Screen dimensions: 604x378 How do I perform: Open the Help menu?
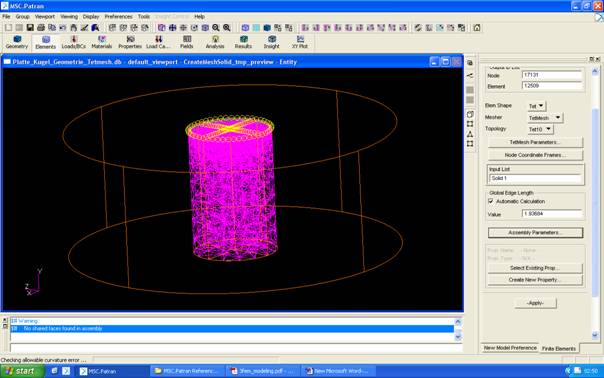tap(199, 17)
